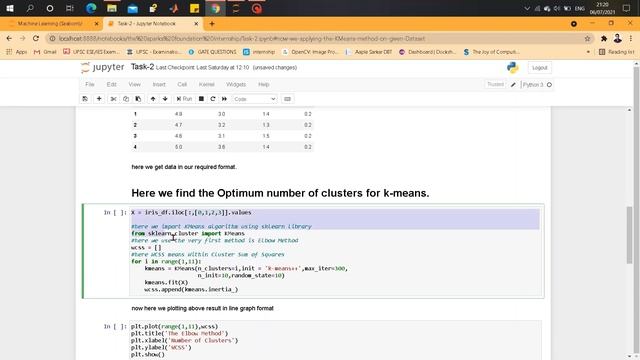Save and checkpoint the notebook

click(85, 99)
